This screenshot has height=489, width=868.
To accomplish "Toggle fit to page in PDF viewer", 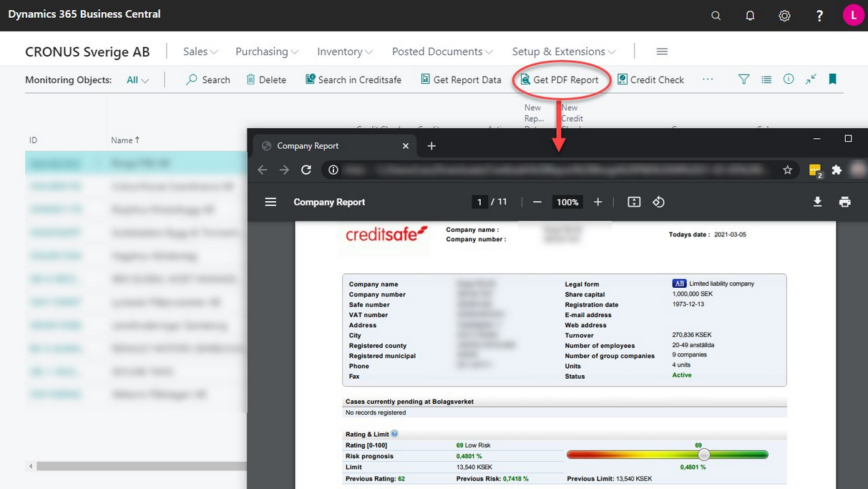I will (x=634, y=202).
